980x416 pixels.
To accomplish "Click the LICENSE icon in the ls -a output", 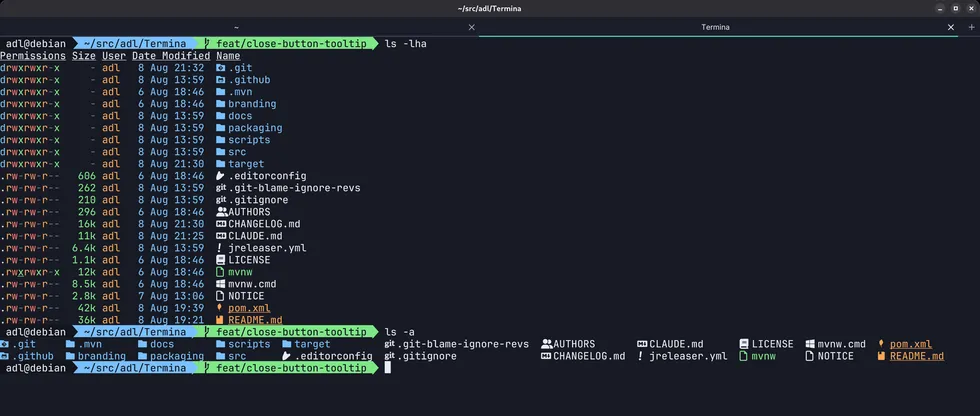I will click(744, 344).
